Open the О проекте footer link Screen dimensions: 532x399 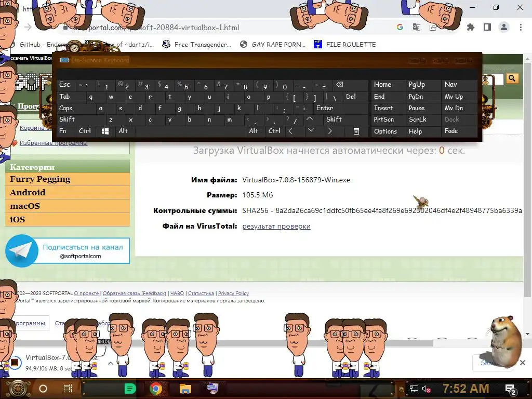point(86,294)
